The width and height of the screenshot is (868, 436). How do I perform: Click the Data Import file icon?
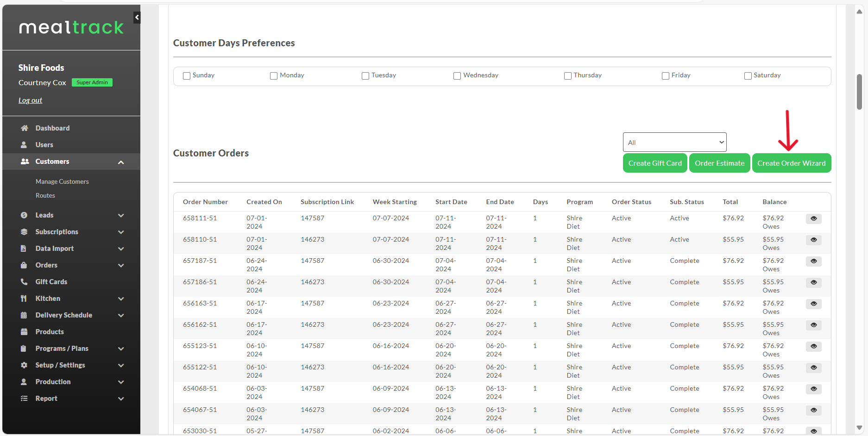[24, 249]
